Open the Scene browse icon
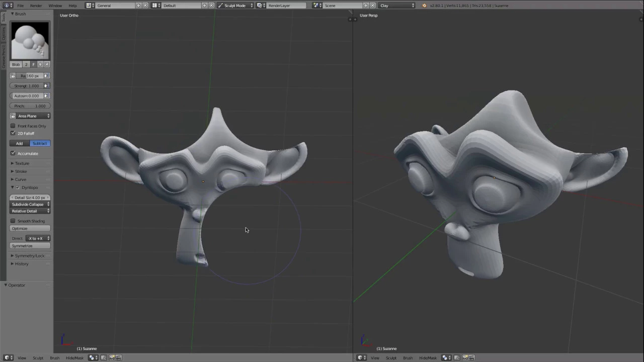Image resolution: width=644 pixels, height=362 pixels. 317,6
